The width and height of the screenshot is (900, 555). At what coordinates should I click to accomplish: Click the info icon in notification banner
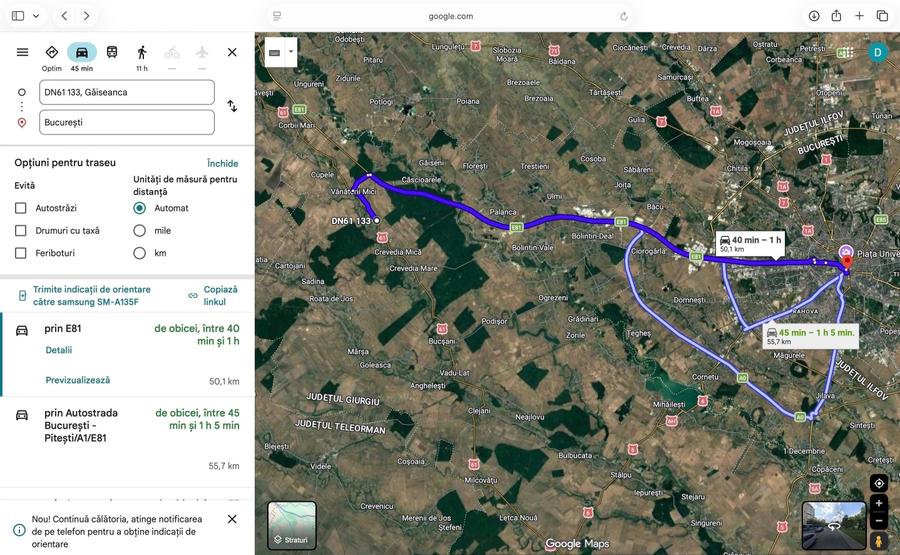[x=19, y=530]
